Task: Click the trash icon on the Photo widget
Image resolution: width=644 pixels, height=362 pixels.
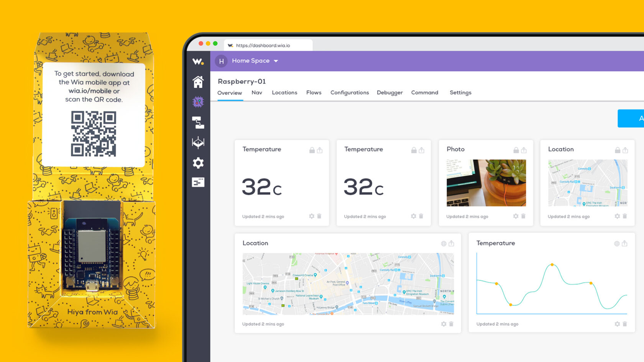Action: (x=523, y=216)
